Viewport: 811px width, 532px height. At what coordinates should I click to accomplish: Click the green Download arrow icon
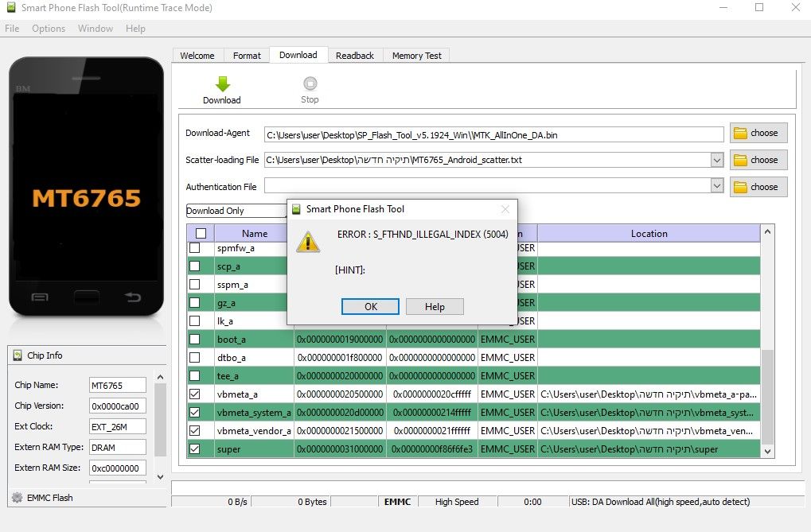[x=222, y=83]
